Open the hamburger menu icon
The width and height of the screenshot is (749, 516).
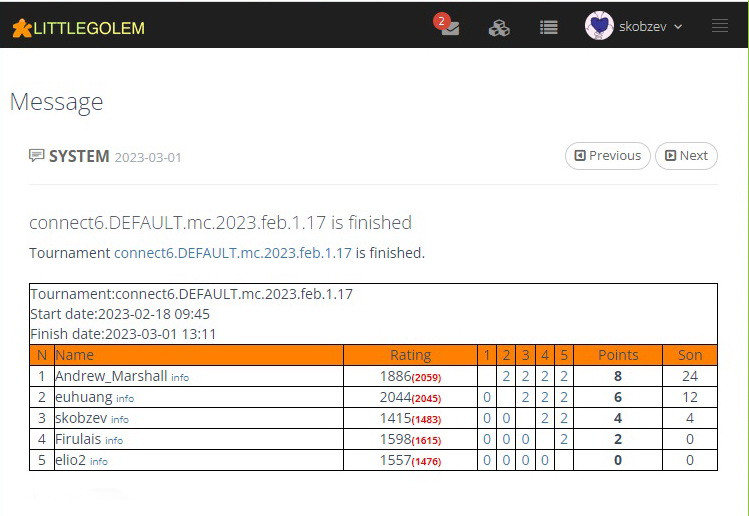(719, 27)
